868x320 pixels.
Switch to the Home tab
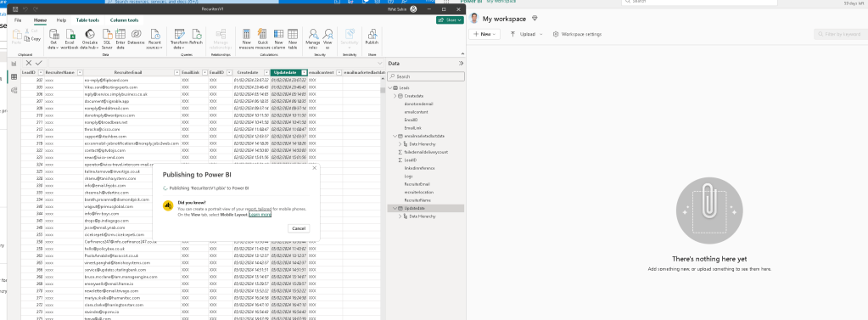tap(40, 20)
